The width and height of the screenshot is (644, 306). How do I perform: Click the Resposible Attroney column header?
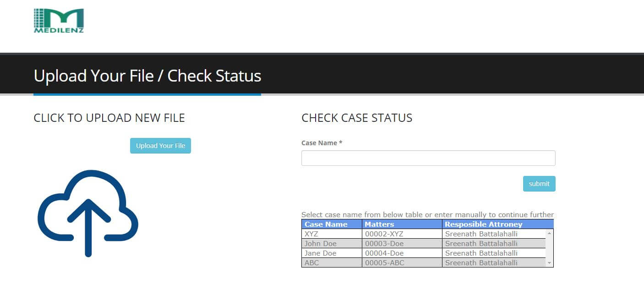pyautogui.click(x=483, y=224)
